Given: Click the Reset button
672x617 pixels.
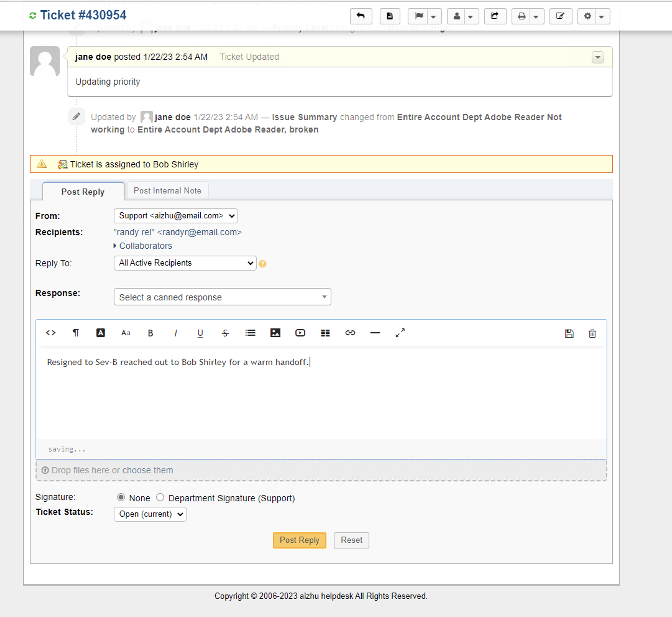Looking at the screenshot, I should click(351, 540).
